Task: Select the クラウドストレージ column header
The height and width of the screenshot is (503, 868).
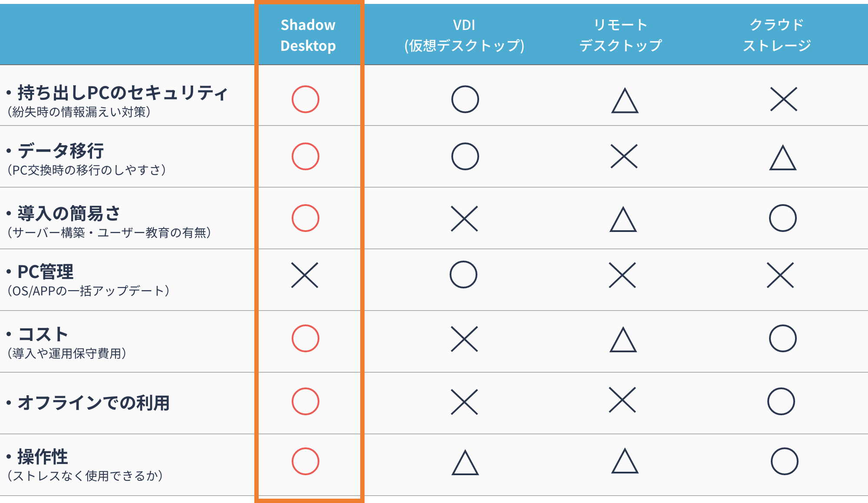Action: point(777,35)
